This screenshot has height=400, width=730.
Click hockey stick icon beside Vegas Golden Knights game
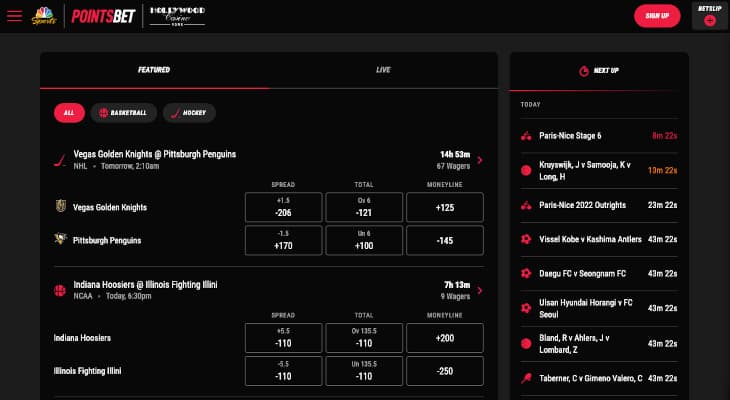click(60, 160)
